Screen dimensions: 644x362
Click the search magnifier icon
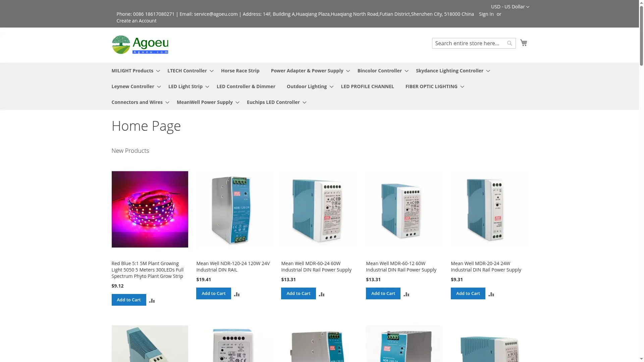(509, 43)
